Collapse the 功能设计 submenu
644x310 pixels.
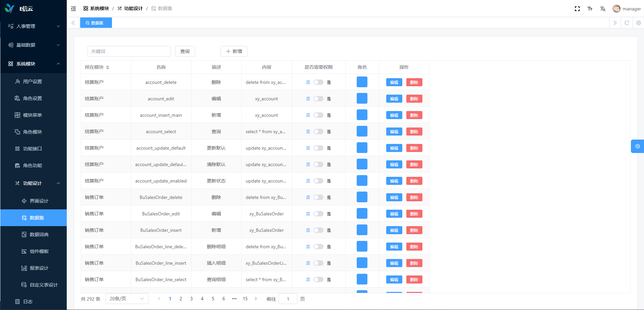tap(34, 183)
